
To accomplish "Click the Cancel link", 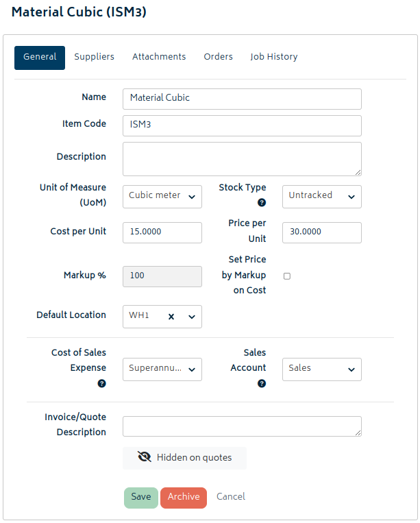I will click(x=231, y=497).
